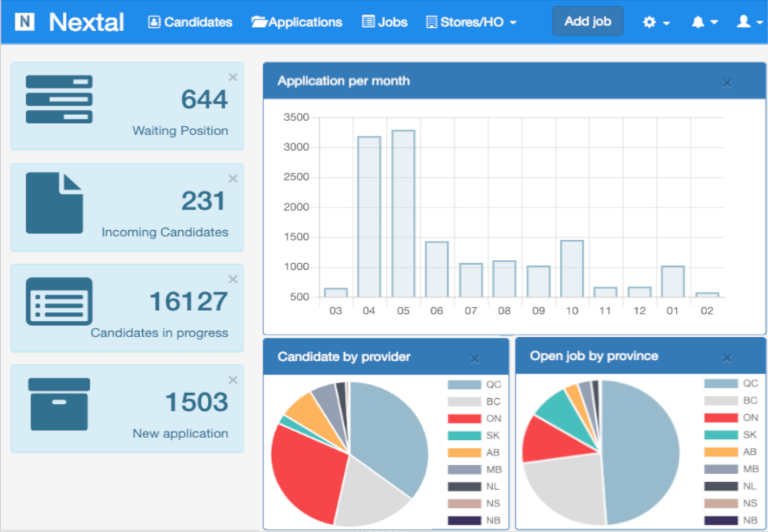Click the Candidates contact card icon
768x532 pixels.
pos(154,22)
